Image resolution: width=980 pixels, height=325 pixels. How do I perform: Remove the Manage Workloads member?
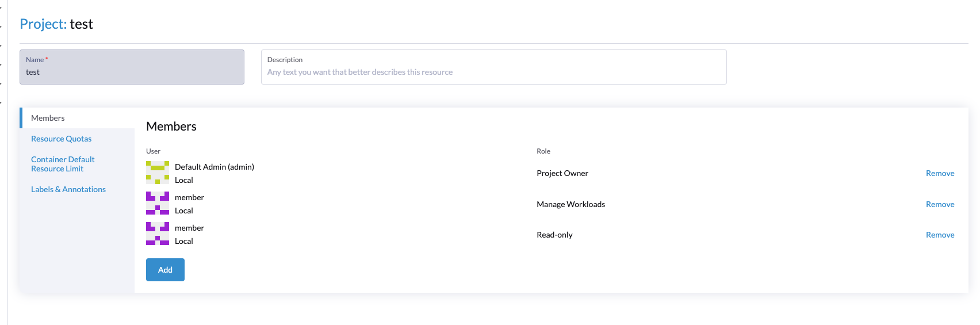coord(940,204)
